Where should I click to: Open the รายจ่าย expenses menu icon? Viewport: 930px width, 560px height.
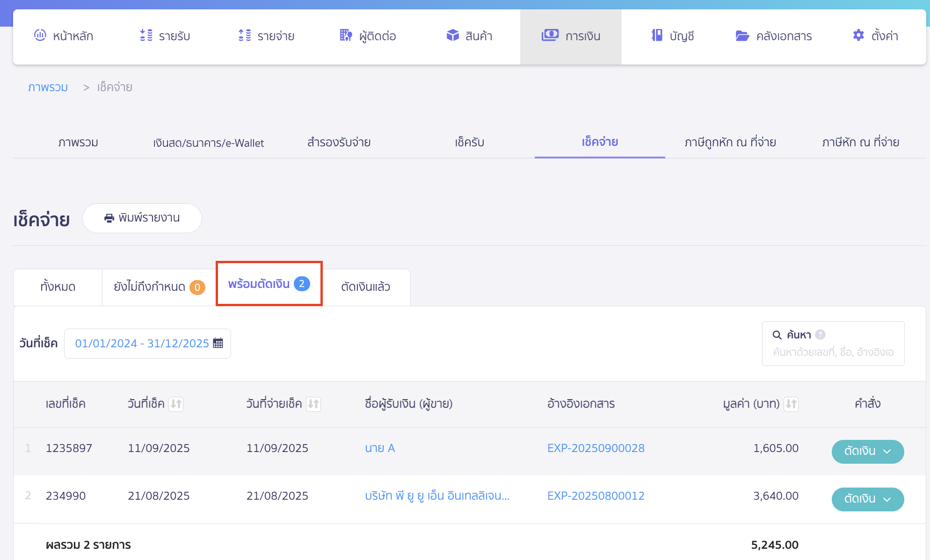click(244, 35)
